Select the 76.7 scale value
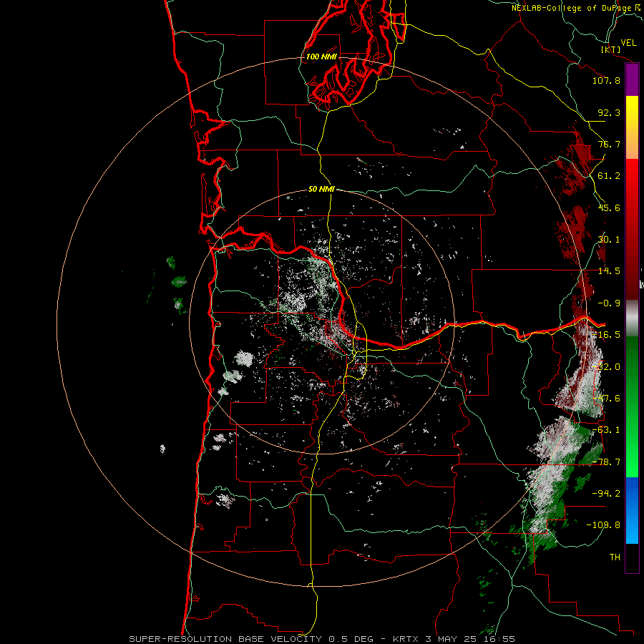Viewport: 644px width, 644px height. [x=609, y=144]
